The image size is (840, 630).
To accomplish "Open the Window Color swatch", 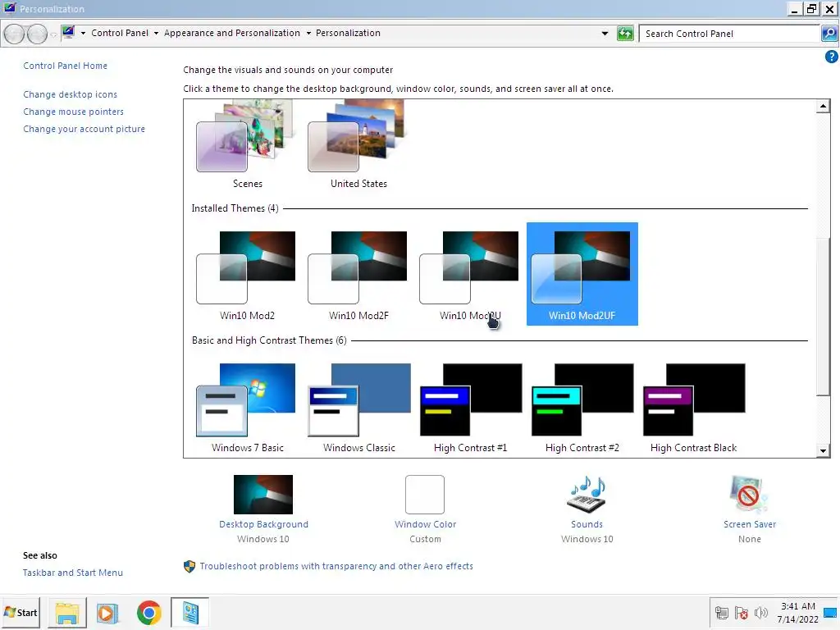I will click(x=425, y=494).
